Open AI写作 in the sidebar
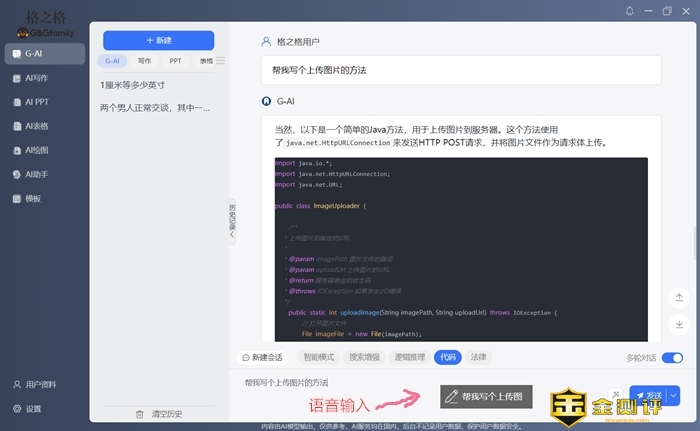The width and height of the screenshot is (700, 431). tap(40, 78)
